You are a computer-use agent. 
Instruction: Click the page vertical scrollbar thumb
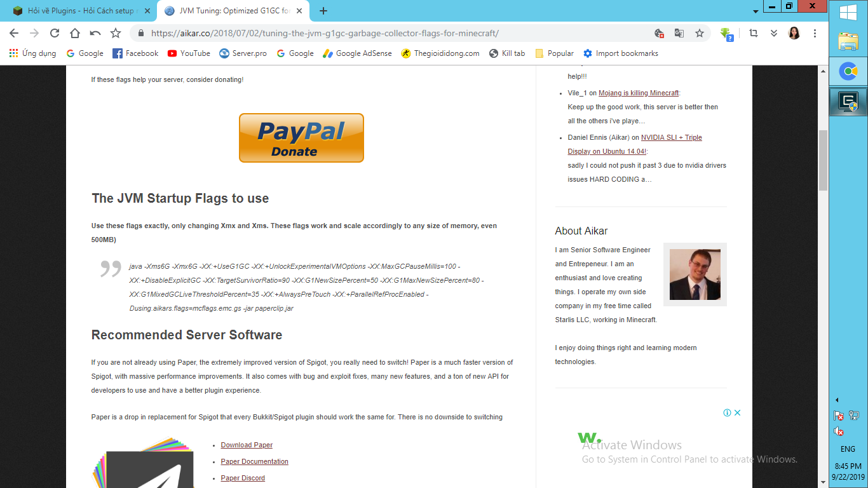pyautogui.click(x=823, y=160)
